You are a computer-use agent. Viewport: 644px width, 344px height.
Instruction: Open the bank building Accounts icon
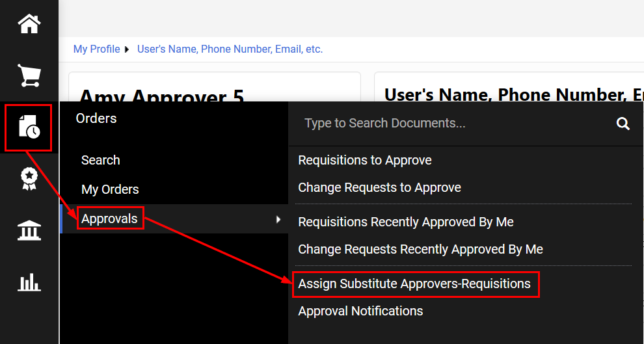pos(29,230)
